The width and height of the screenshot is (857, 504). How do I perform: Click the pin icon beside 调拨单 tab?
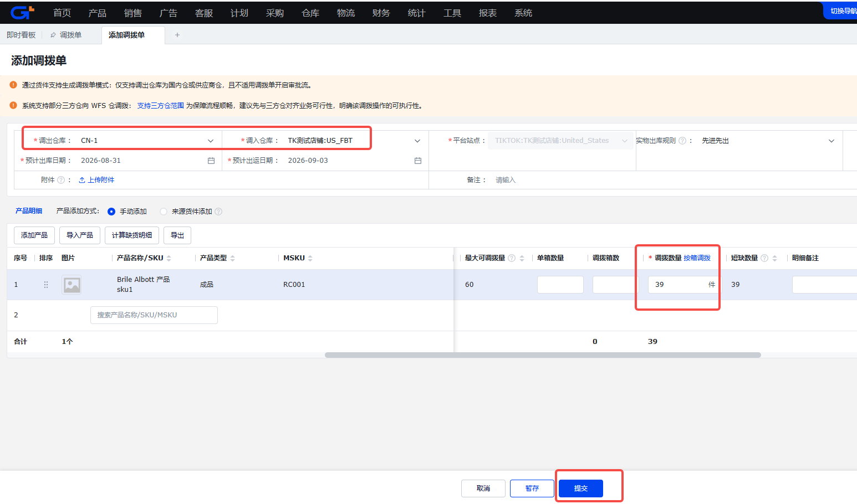pos(53,35)
